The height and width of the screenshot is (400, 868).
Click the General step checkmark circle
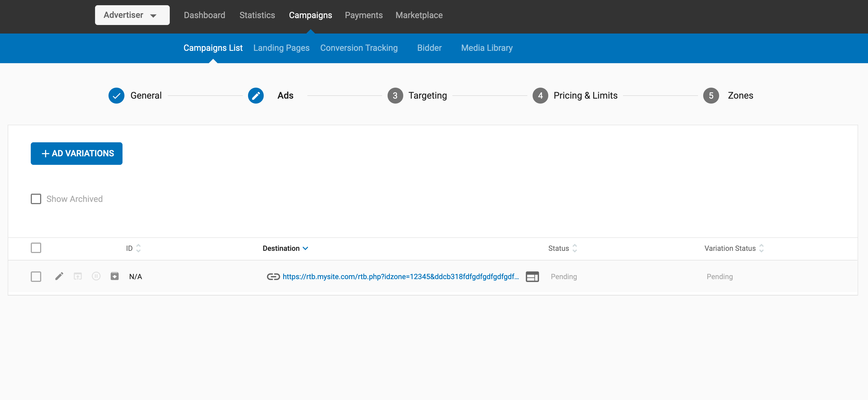116,95
